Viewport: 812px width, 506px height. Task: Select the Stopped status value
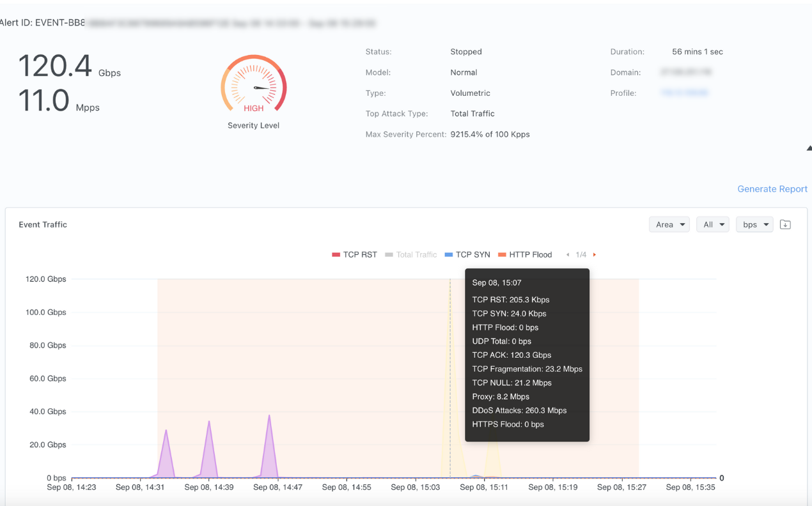(466, 52)
